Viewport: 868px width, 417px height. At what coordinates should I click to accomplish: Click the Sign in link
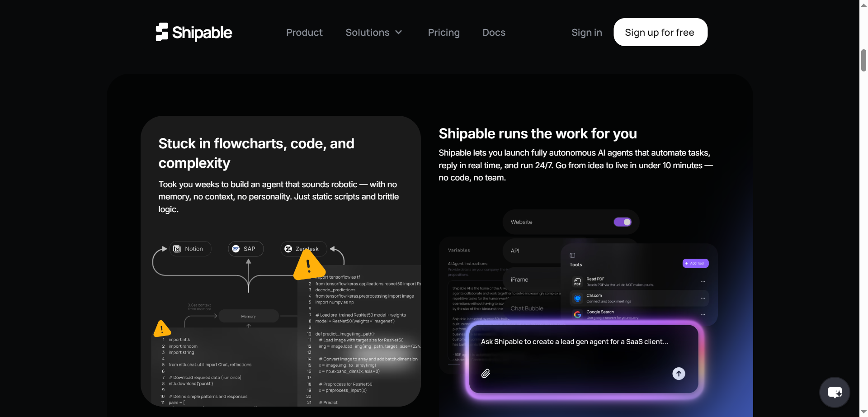point(586,33)
